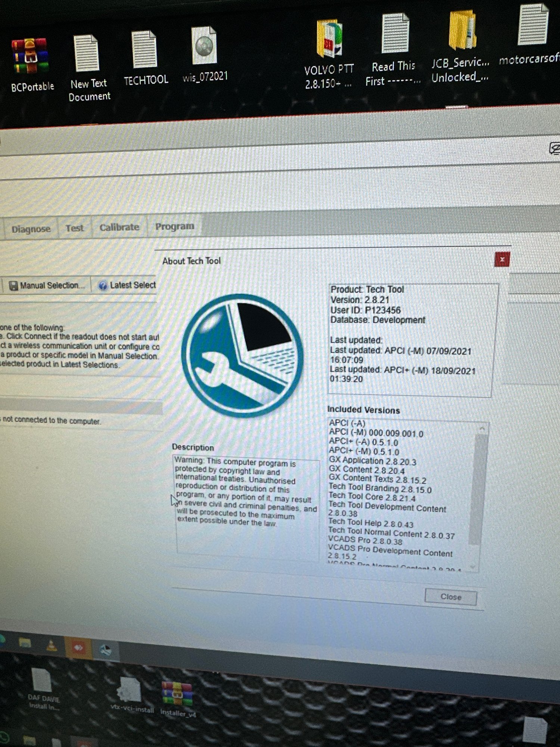The height and width of the screenshot is (747, 560).
Task: Select 'GX Content 2.8.20.4' in the list
Action: (x=367, y=470)
